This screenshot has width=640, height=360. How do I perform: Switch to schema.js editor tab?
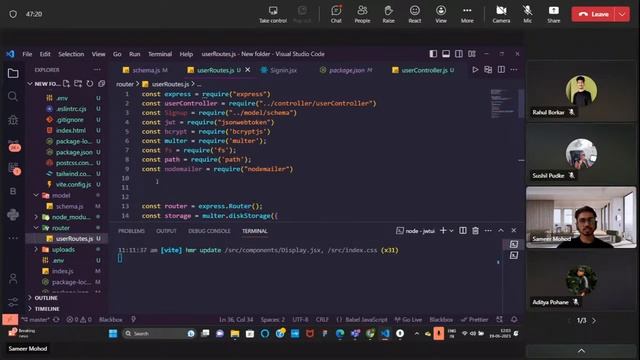pos(146,70)
